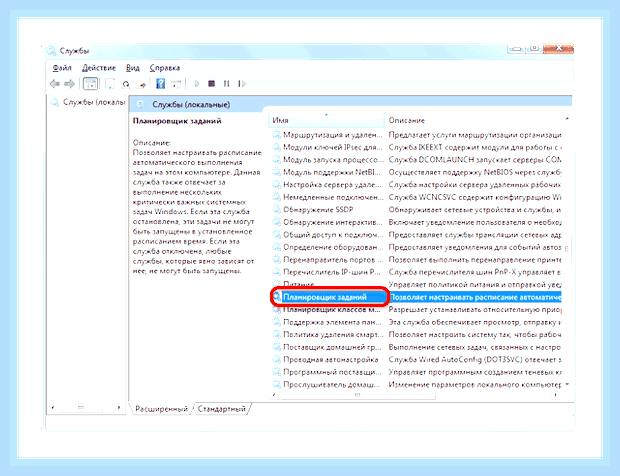Click the Export list toolbar icon
The width and height of the screenshot is (620, 476).
click(x=142, y=84)
